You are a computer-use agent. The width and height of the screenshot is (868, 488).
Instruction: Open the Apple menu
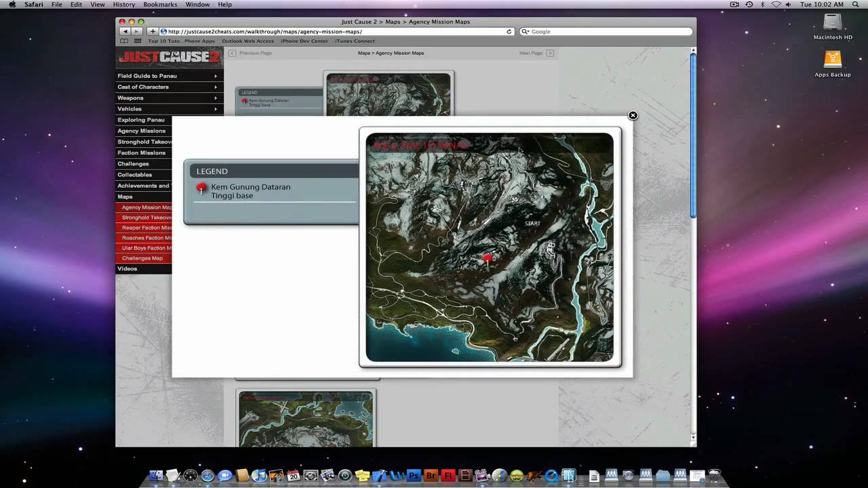[x=12, y=5]
